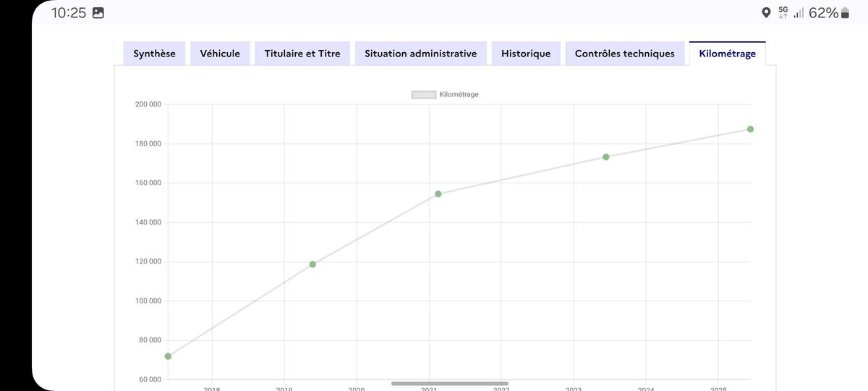Click the data point near 72 000 km

tap(168, 356)
